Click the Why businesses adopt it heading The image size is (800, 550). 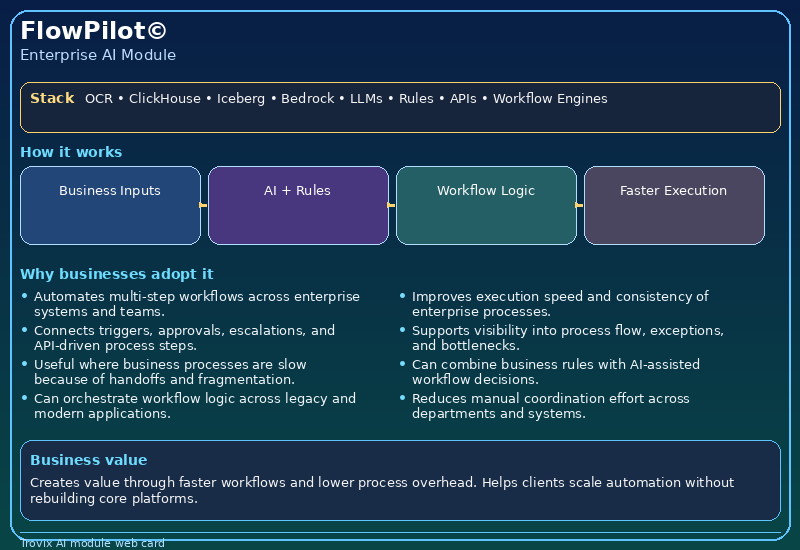(116, 274)
